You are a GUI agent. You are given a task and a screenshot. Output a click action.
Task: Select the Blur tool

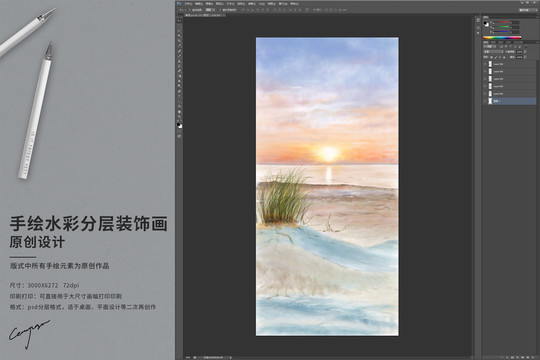point(179,81)
